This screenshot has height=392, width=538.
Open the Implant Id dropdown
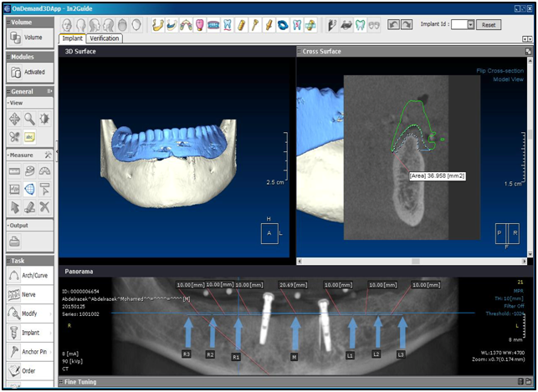coord(470,25)
